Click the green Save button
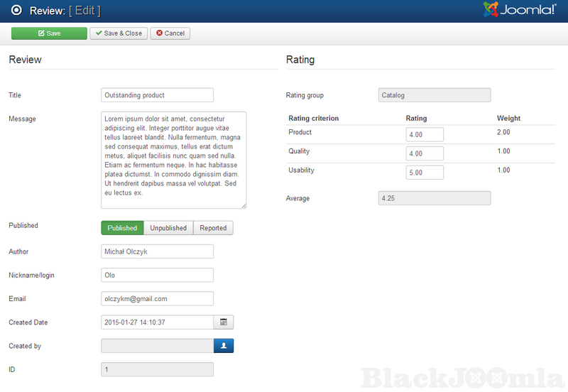Screen dimensions: 568x392 49,33
